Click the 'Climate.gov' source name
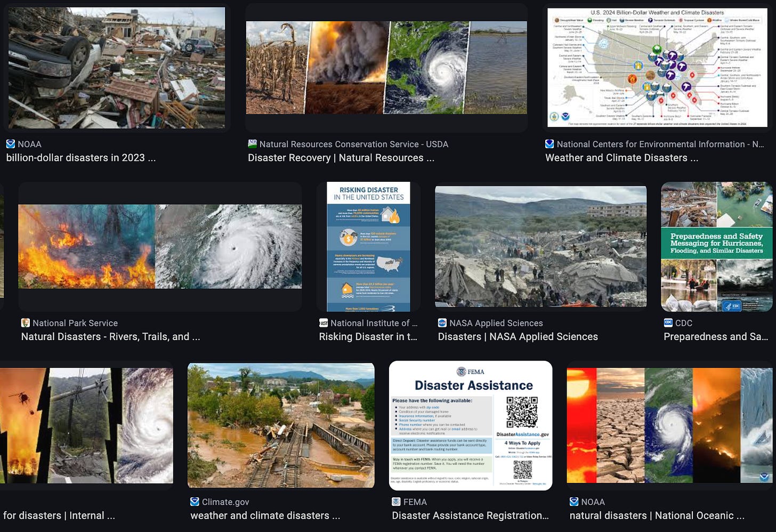 point(225,502)
